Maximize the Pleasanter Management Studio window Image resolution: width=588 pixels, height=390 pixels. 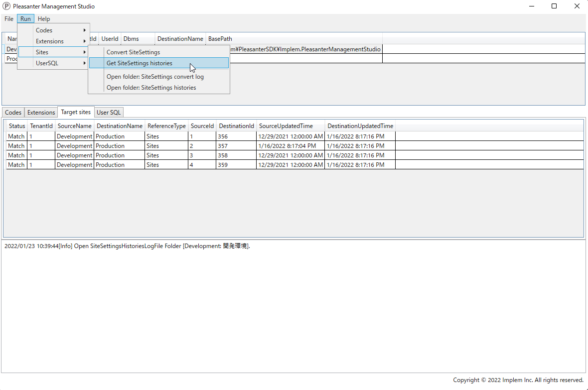[x=554, y=6]
